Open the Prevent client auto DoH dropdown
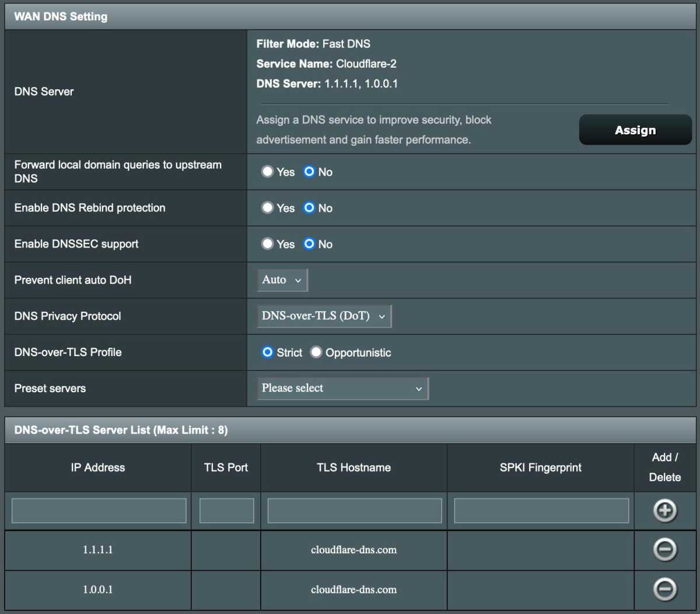The image size is (700, 614). 282,280
